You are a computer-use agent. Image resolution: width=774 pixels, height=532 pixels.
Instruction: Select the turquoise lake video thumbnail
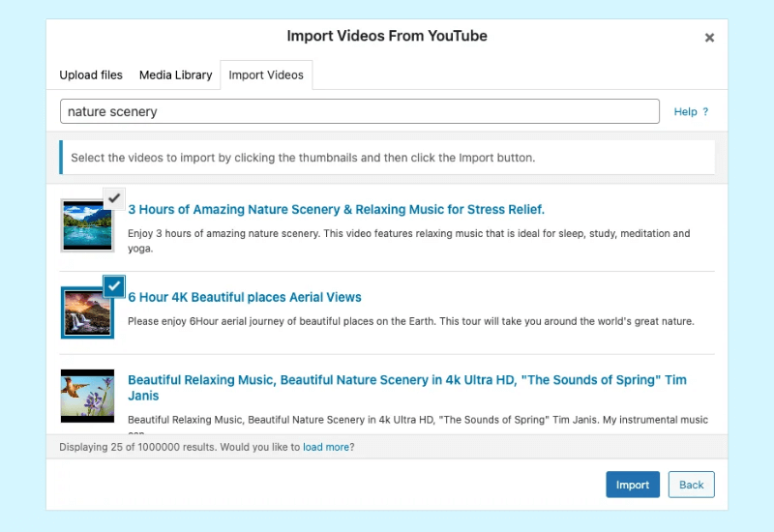(x=87, y=224)
